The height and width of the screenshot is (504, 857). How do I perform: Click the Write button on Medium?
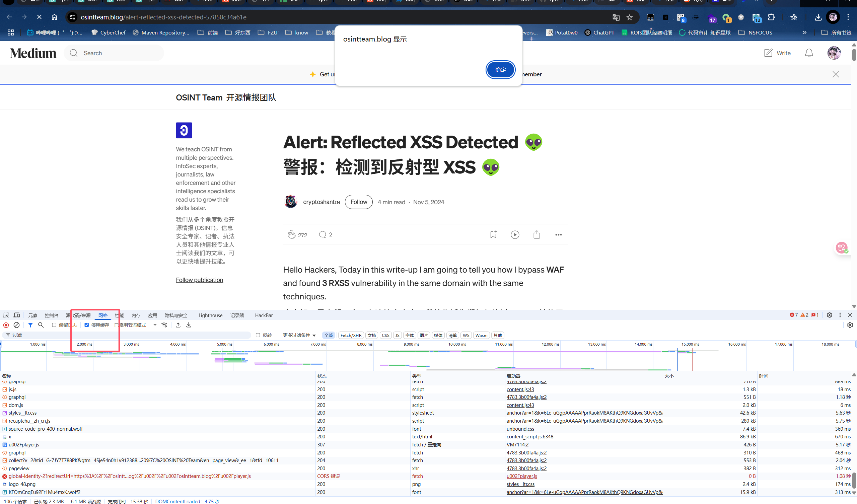pos(777,53)
